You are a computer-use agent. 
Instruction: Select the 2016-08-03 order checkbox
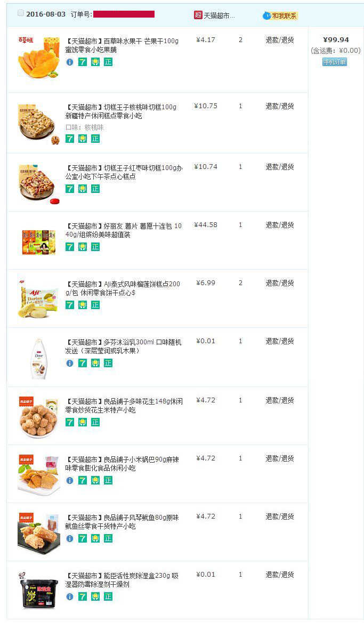click(21, 13)
